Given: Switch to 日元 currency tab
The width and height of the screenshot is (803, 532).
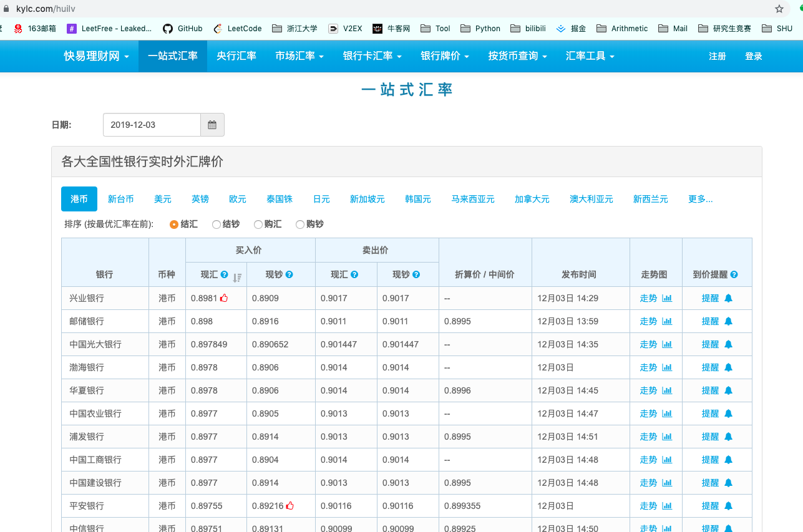Looking at the screenshot, I should (321, 199).
